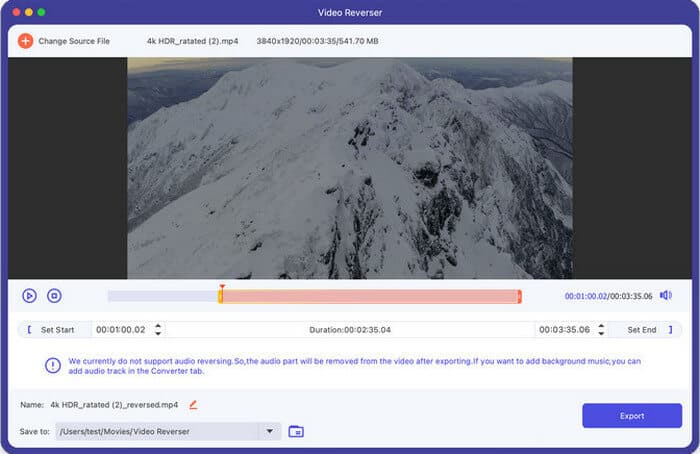Close the Video Reverser window
The width and height of the screenshot is (700, 454).
[x=17, y=12]
